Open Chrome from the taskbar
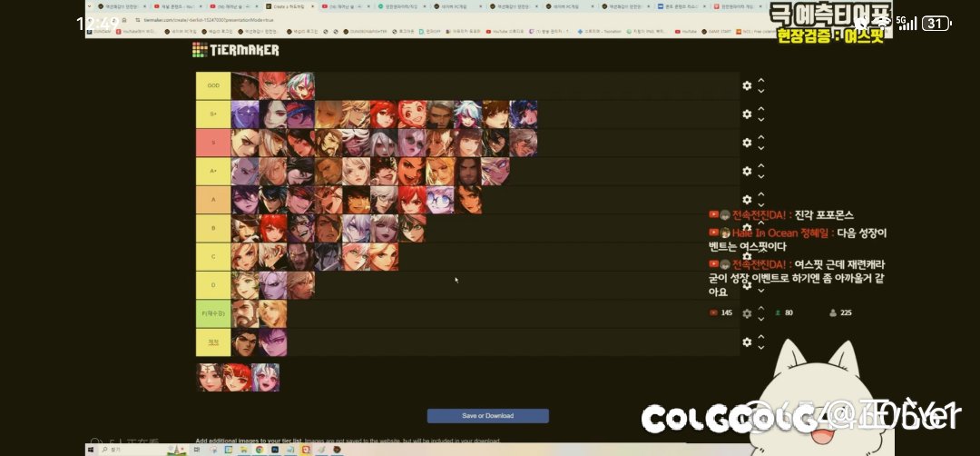980x456 pixels. 260,449
